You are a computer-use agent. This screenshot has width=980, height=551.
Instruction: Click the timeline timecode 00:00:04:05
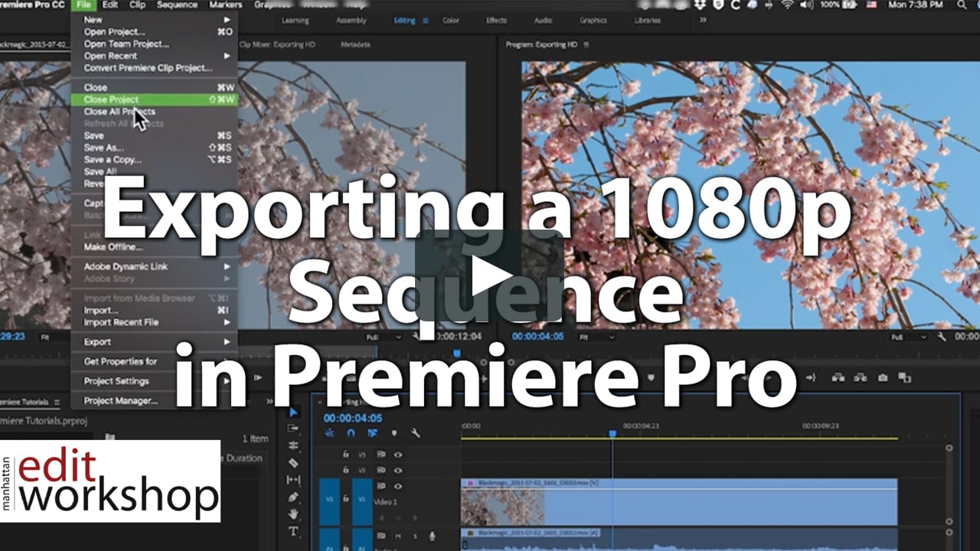point(352,419)
